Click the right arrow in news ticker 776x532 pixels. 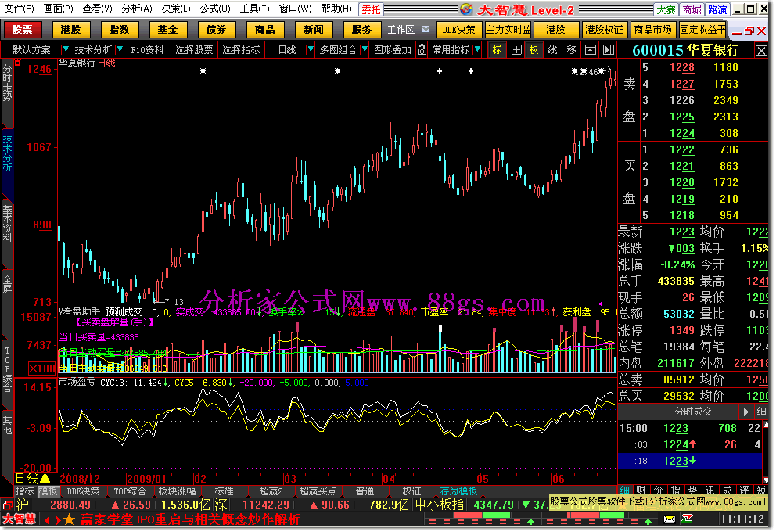(59, 521)
